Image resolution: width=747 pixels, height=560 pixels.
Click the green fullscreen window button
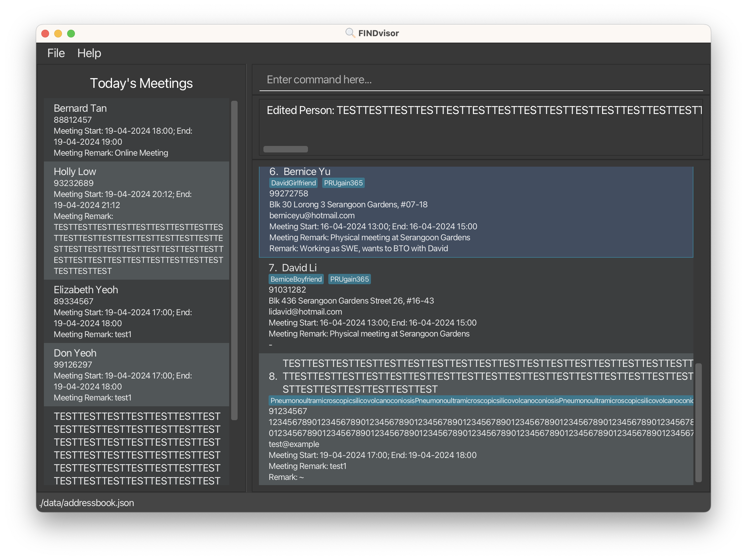71,34
